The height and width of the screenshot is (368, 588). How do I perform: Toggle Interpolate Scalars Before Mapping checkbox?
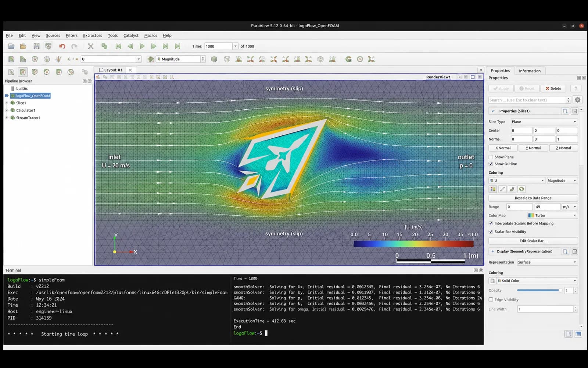[x=491, y=223]
